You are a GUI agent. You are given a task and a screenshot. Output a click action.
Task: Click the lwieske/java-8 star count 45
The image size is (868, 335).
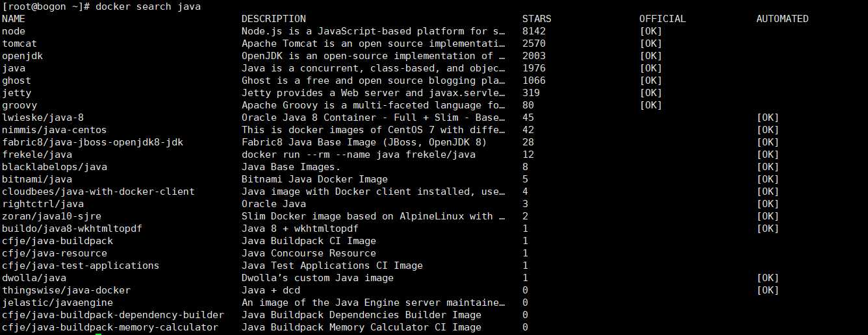[528, 118]
